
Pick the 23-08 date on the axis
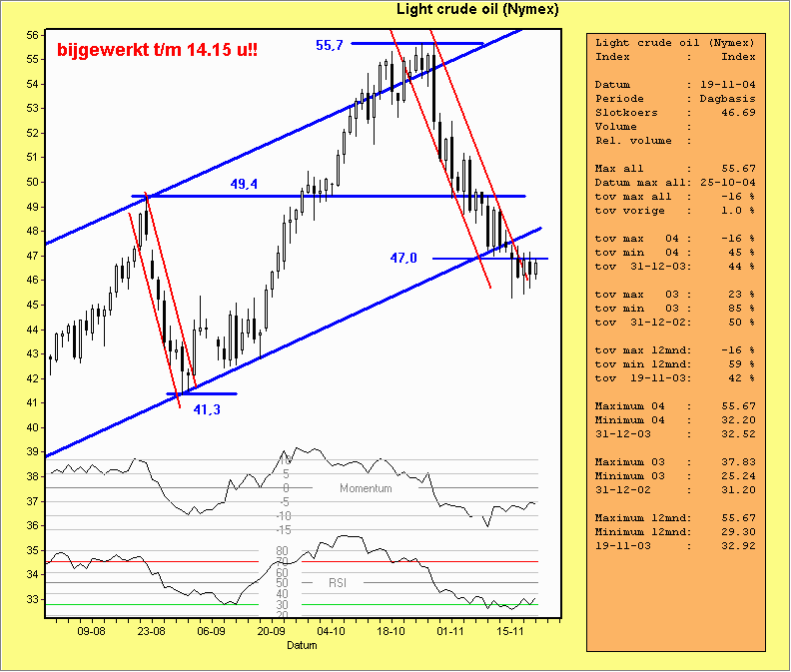pos(152,632)
